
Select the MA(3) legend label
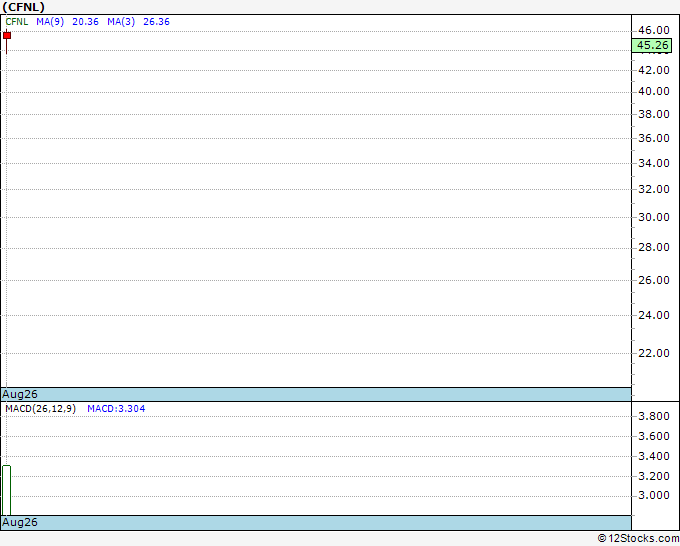coord(121,22)
